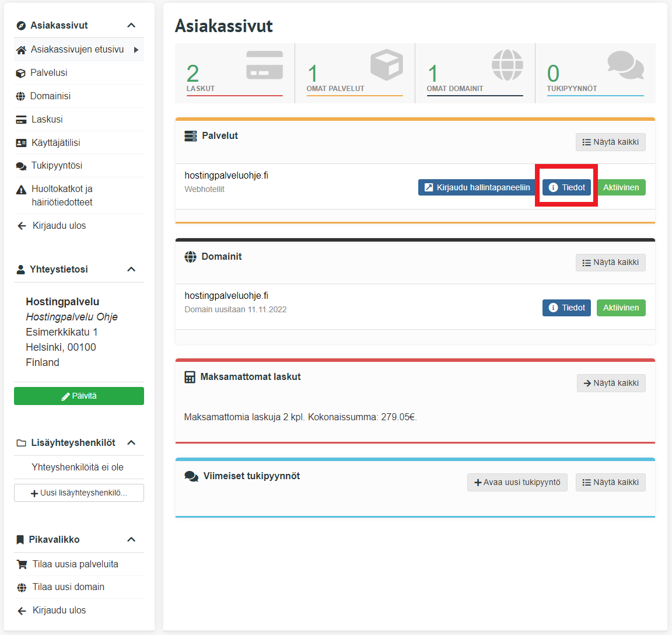672x635 pixels.
Task: Click the ID card icon beside Käyttäjätilisi
Action: [x=21, y=143]
